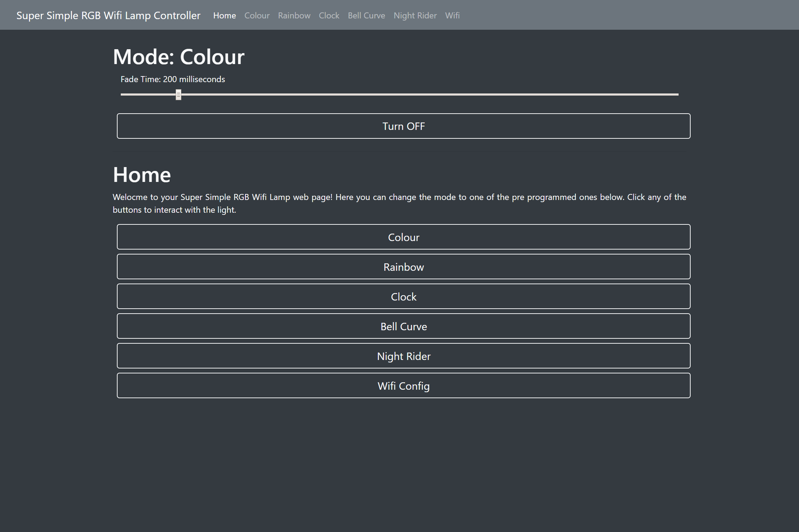This screenshot has width=799, height=532.
Task: Open Bell Curve from the navbar
Action: pyautogui.click(x=366, y=16)
